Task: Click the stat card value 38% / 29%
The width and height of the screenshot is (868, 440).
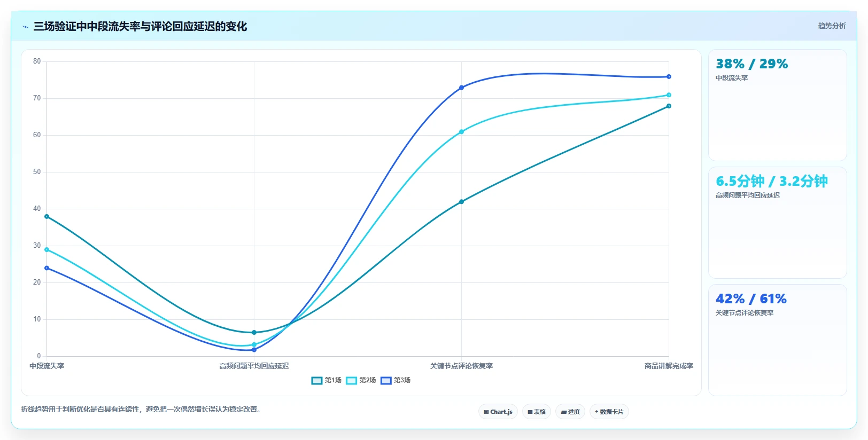Action: coord(751,64)
